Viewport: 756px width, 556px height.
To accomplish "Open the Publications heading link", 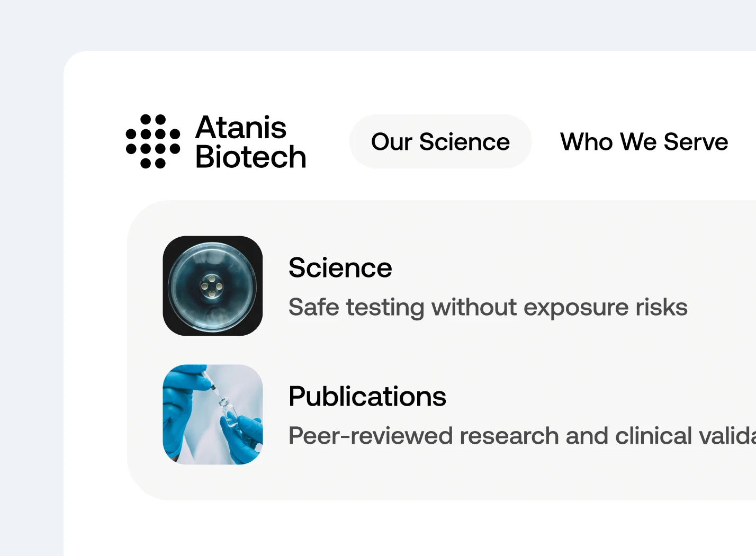I will [x=367, y=396].
